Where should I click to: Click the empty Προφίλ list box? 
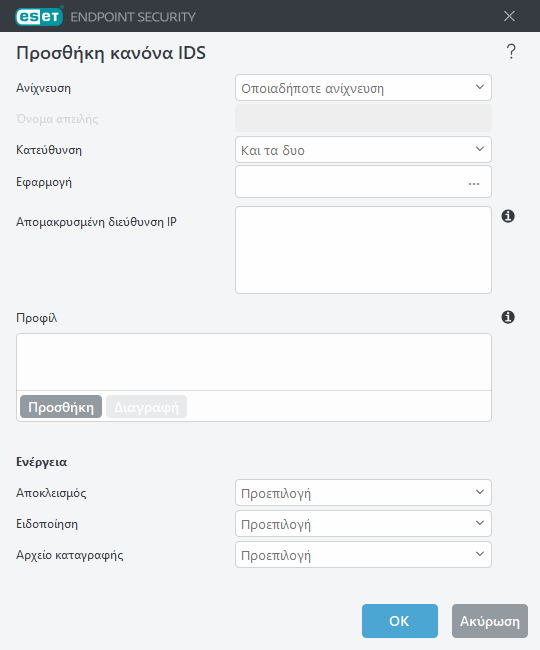pos(254,362)
